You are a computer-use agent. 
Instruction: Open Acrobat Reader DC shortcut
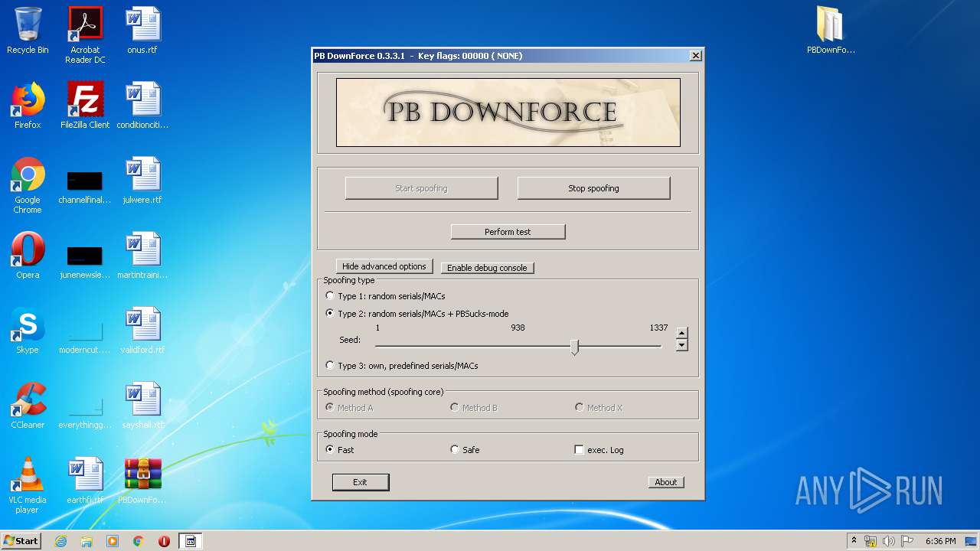85,35
